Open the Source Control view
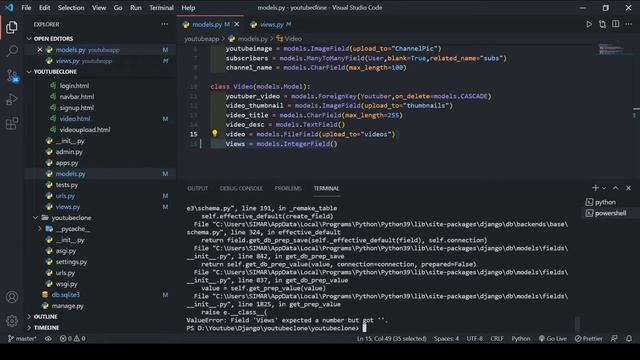The image size is (640, 360). click(12, 76)
